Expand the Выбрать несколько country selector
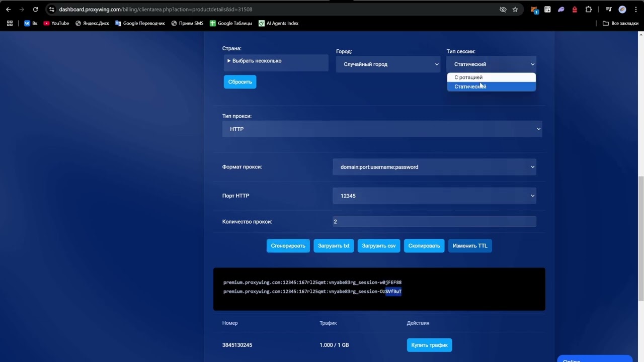Viewport: 644px width, 362px height. click(x=276, y=61)
